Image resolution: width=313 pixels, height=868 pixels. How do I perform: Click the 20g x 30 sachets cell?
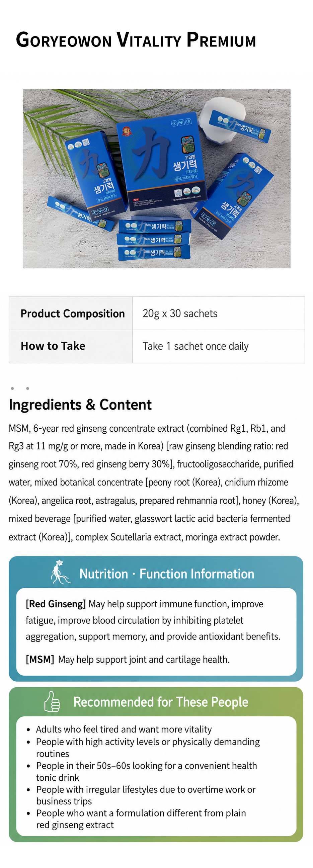tap(219, 313)
